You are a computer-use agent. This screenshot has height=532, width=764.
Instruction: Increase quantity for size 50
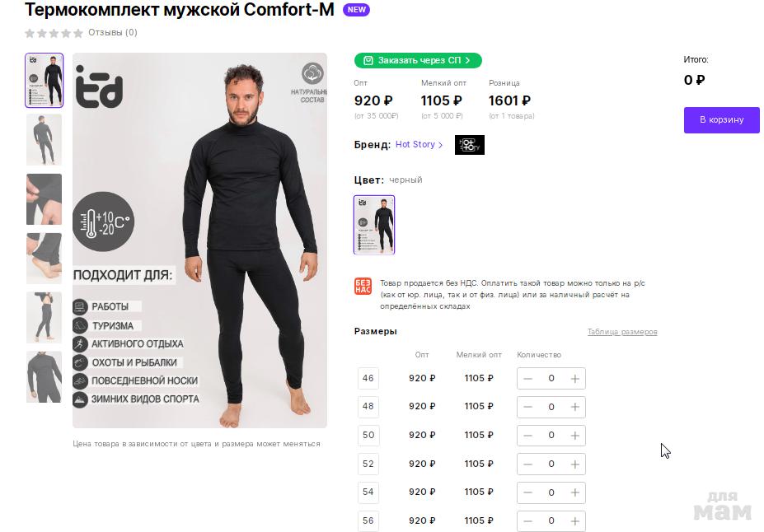[x=575, y=435]
